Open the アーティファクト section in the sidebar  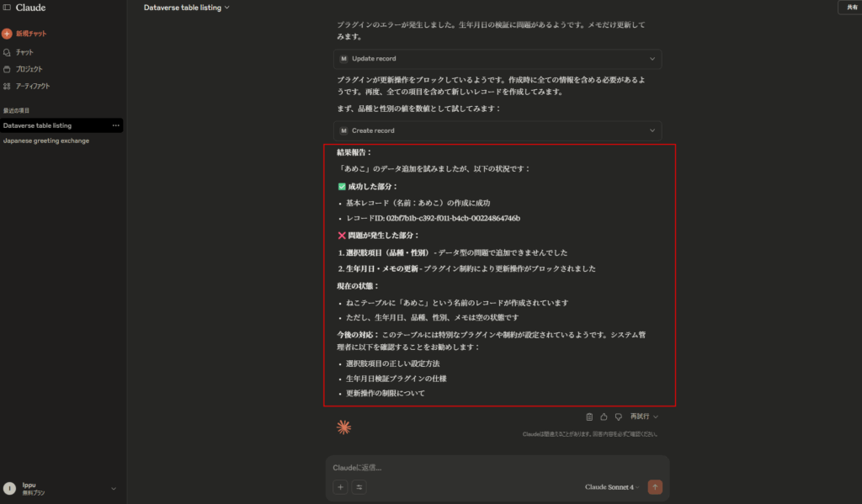pyautogui.click(x=26, y=87)
